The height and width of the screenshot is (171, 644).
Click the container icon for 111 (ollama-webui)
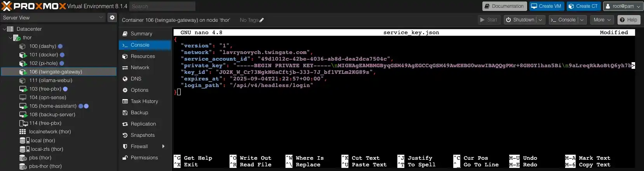(23, 80)
